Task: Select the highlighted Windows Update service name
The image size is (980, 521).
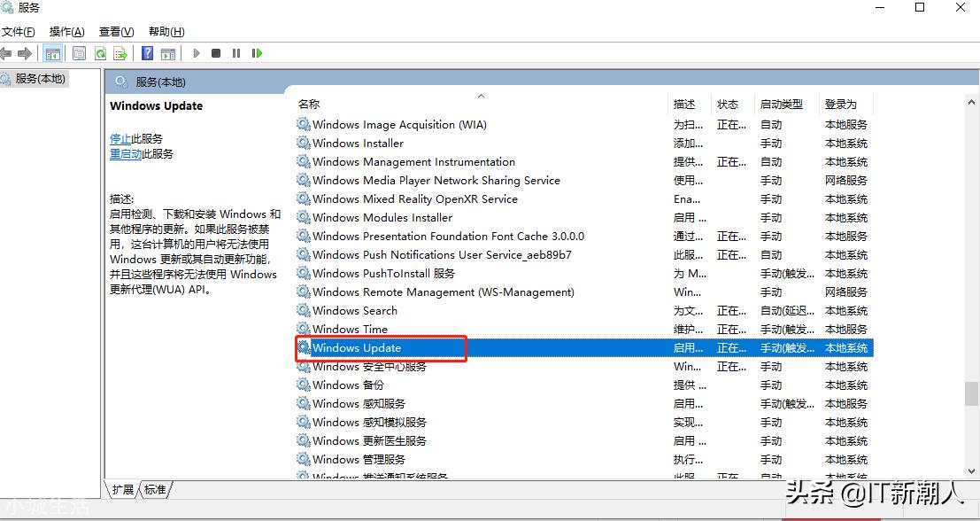Action: coord(357,347)
